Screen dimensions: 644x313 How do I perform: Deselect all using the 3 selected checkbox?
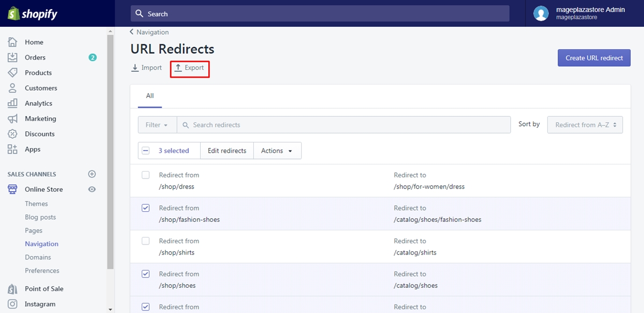point(145,151)
